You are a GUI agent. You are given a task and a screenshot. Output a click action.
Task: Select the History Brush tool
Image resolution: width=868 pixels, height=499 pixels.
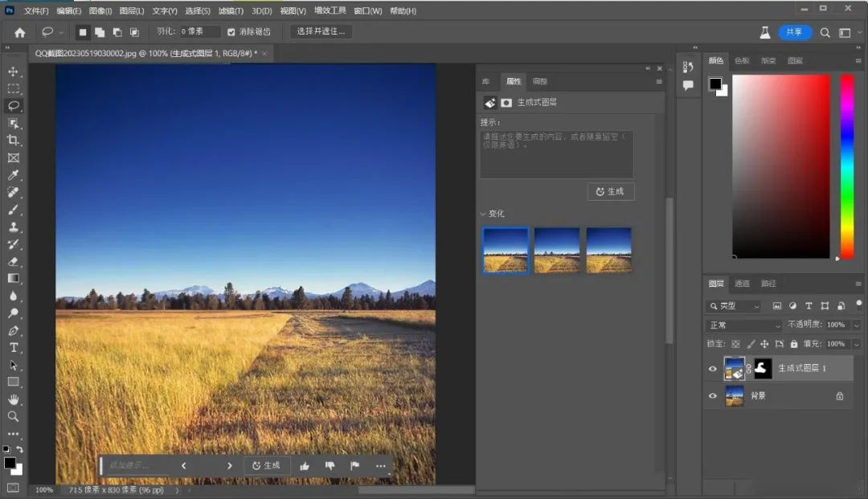coord(14,244)
